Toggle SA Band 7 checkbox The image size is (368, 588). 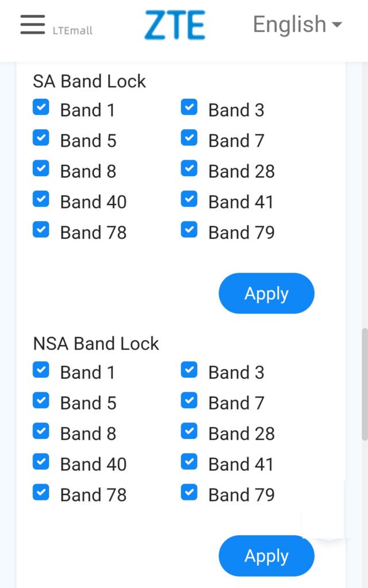coord(189,138)
